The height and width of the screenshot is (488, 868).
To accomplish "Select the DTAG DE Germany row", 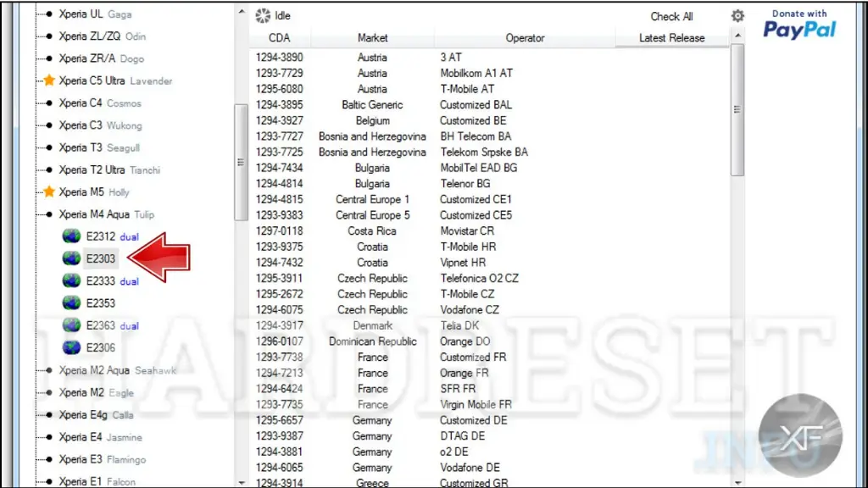I will click(489, 436).
